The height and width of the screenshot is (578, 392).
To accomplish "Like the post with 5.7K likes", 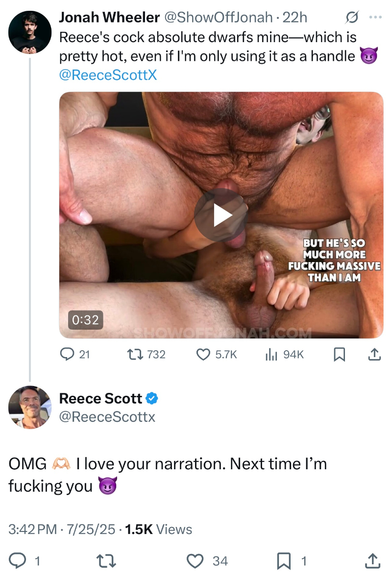I will (203, 354).
